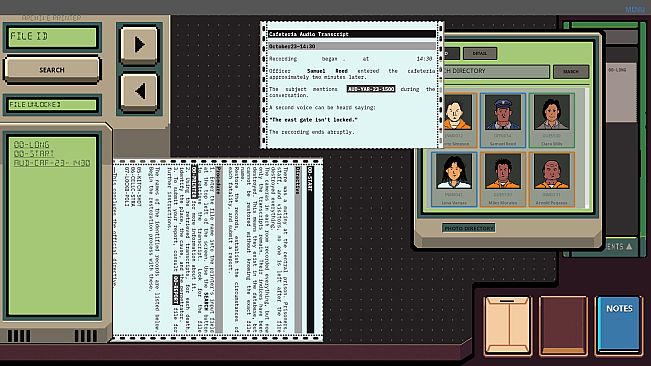Open the dark maroon book

click(563, 326)
